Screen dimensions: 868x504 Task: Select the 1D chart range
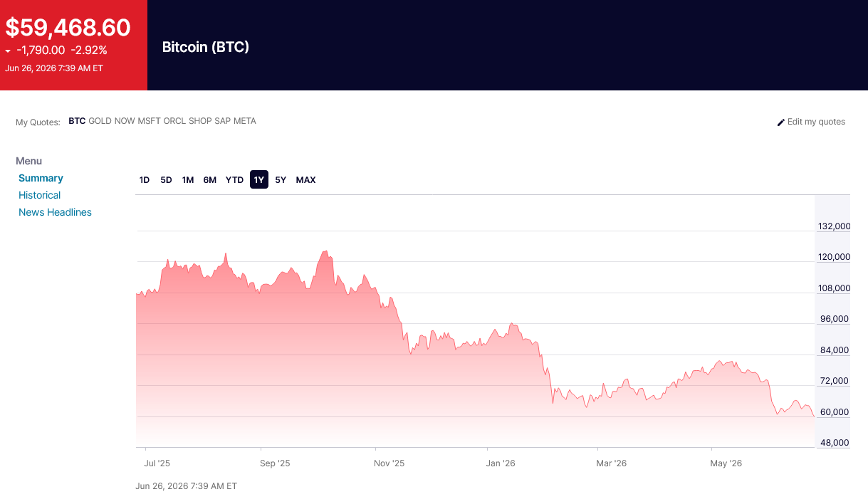point(145,180)
